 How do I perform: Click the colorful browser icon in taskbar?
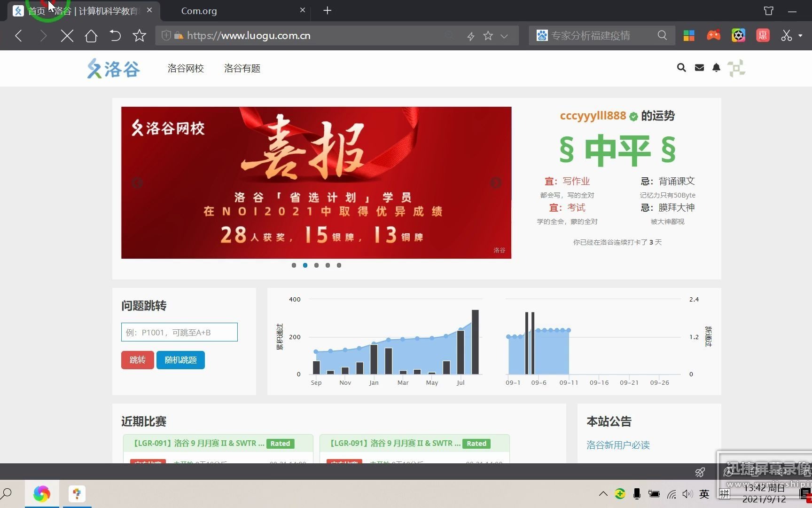point(41,494)
